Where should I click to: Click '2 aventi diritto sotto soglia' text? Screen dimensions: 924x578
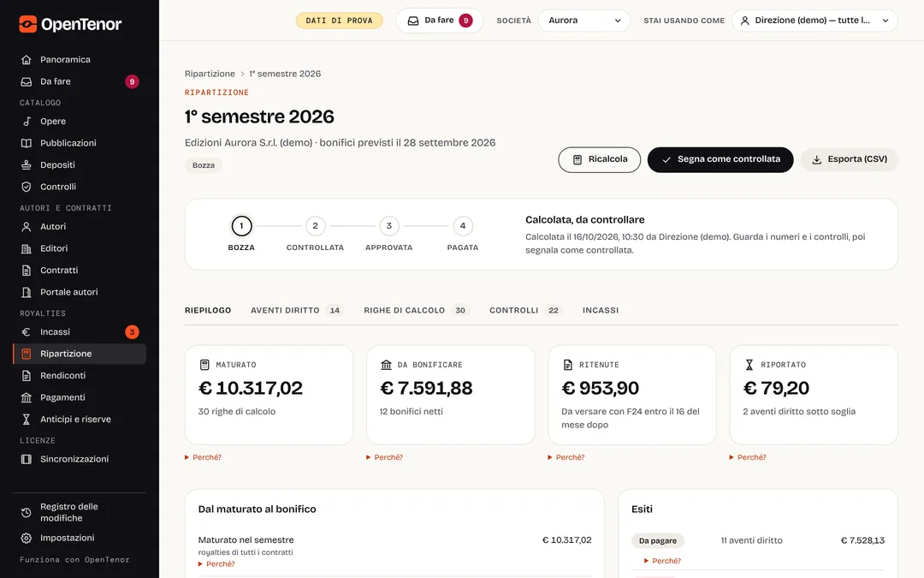pyautogui.click(x=799, y=412)
